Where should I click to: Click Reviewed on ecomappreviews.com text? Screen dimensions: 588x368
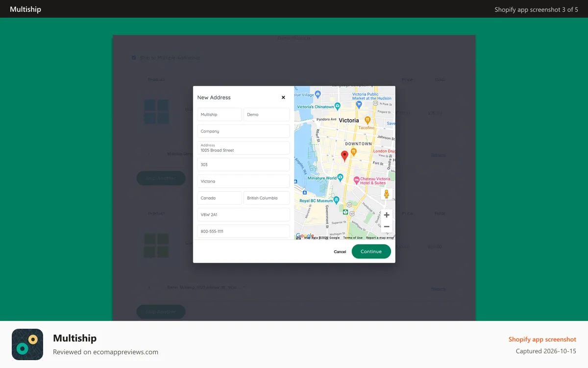(105, 352)
